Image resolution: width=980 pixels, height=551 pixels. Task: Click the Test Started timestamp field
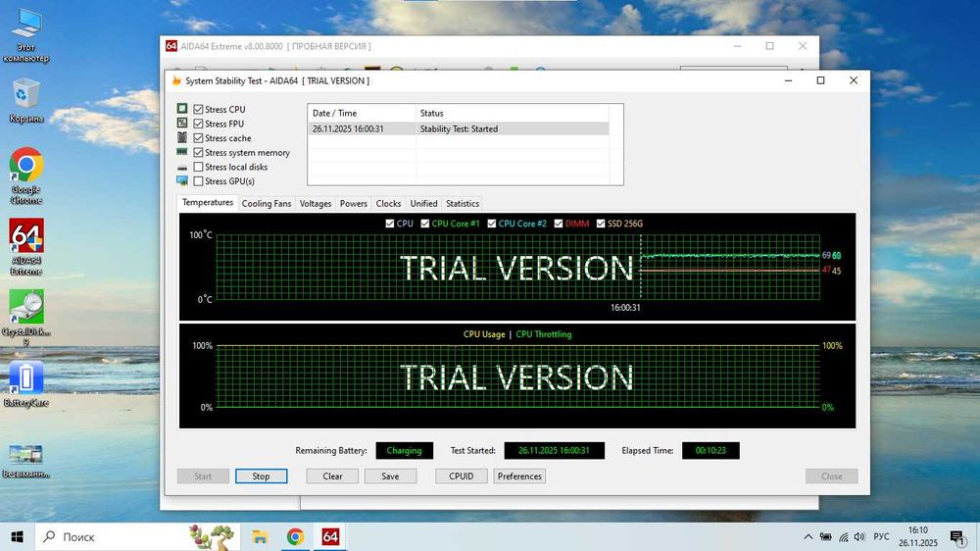click(x=554, y=450)
